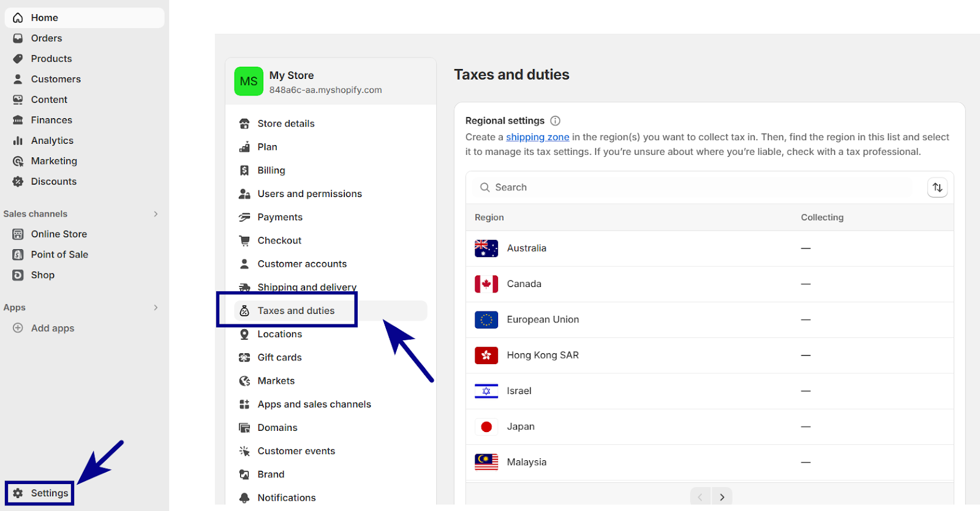Viewport: 980px width, 511px height.
Task: Go to previous page of regions
Action: [700, 496]
